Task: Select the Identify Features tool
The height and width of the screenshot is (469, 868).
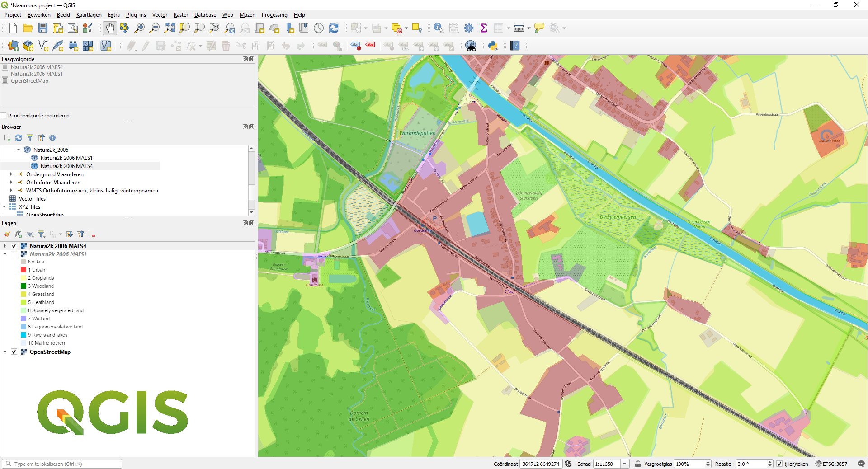Action: (439, 28)
